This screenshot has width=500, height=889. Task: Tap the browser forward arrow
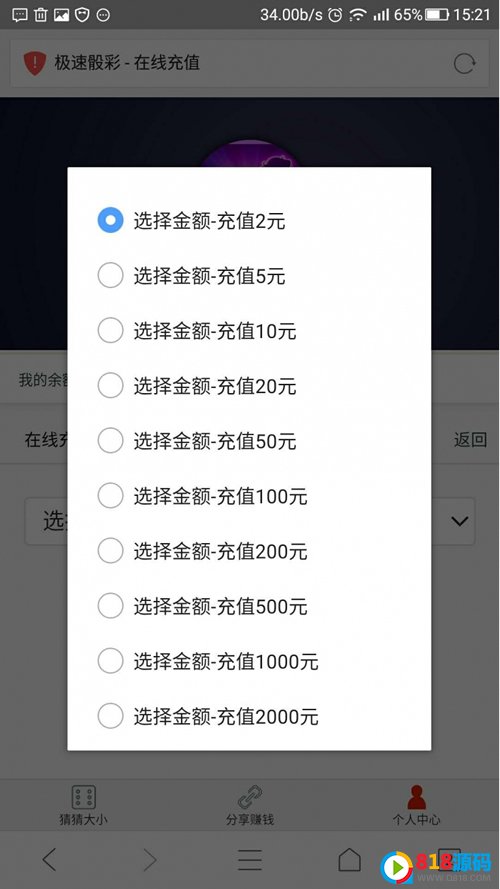pos(150,860)
